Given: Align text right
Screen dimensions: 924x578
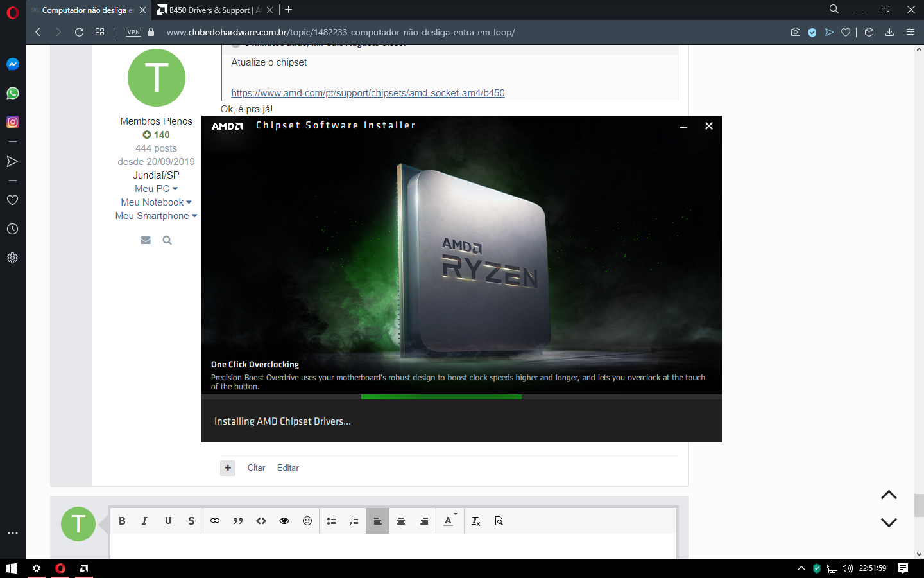Looking at the screenshot, I should (x=424, y=521).
